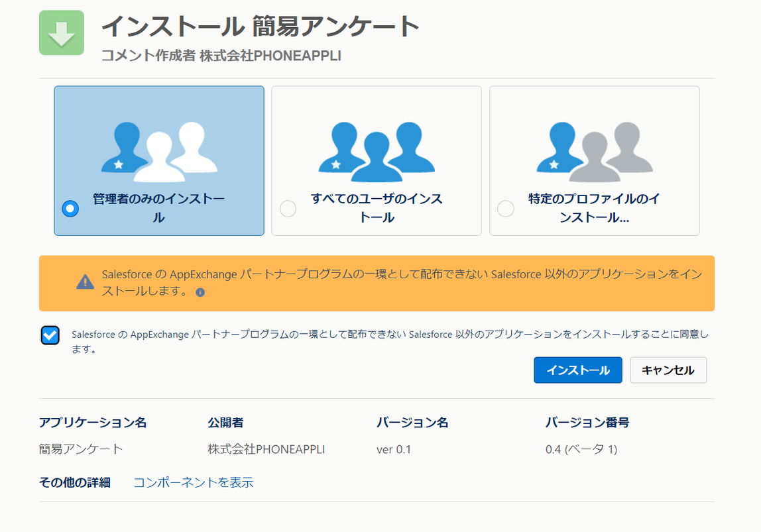Uncheck the non-Salesforce app agreement checkbox
This screenshot has width=761, height=532.
(x=50, y=335)
